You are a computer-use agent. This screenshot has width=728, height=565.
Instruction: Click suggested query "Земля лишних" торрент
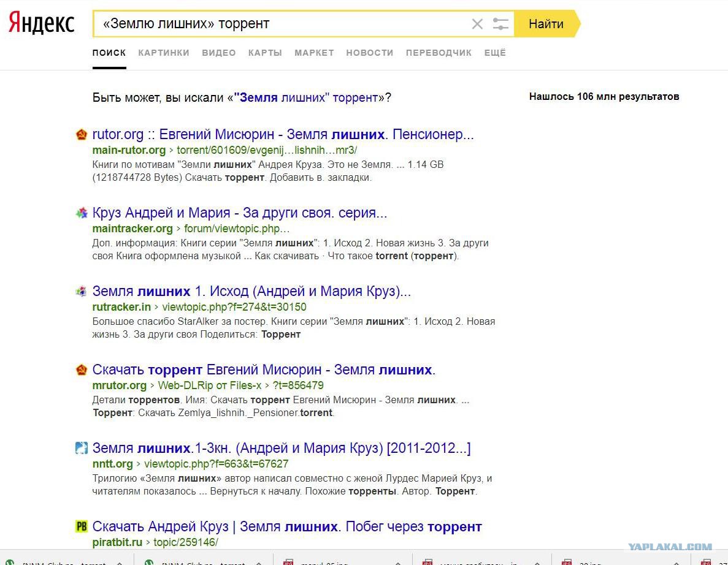(307, 97)
